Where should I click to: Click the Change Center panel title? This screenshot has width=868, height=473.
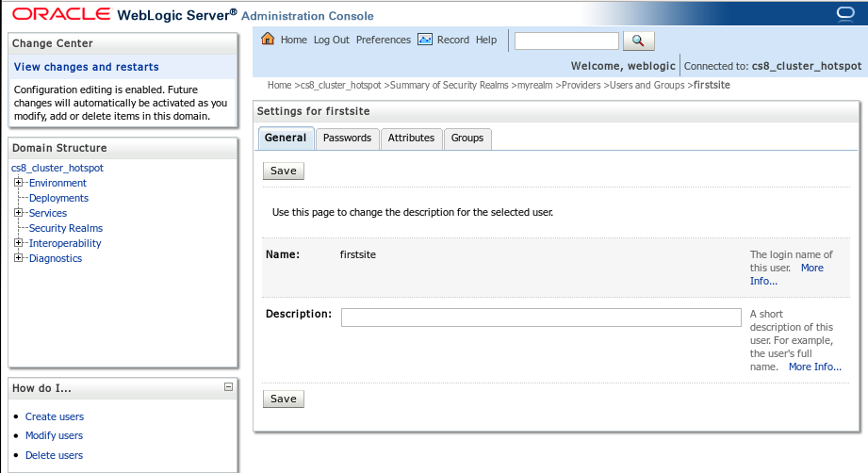coord(53,43)
